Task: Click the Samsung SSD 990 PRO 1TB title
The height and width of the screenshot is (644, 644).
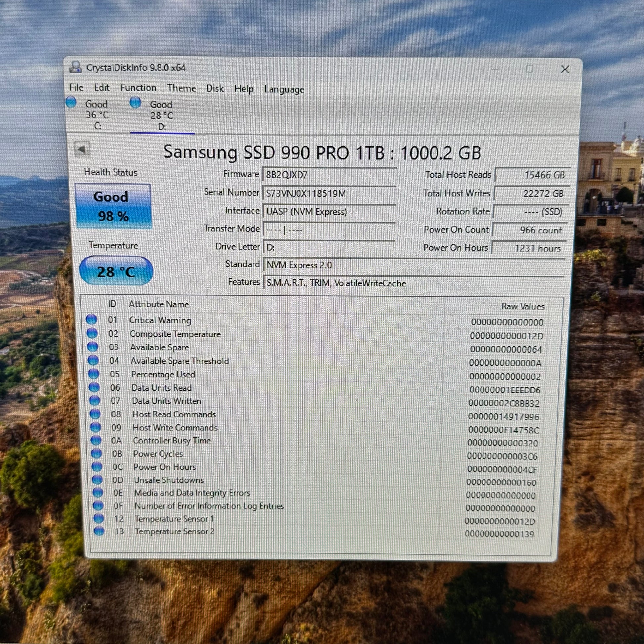Action: 322,152
